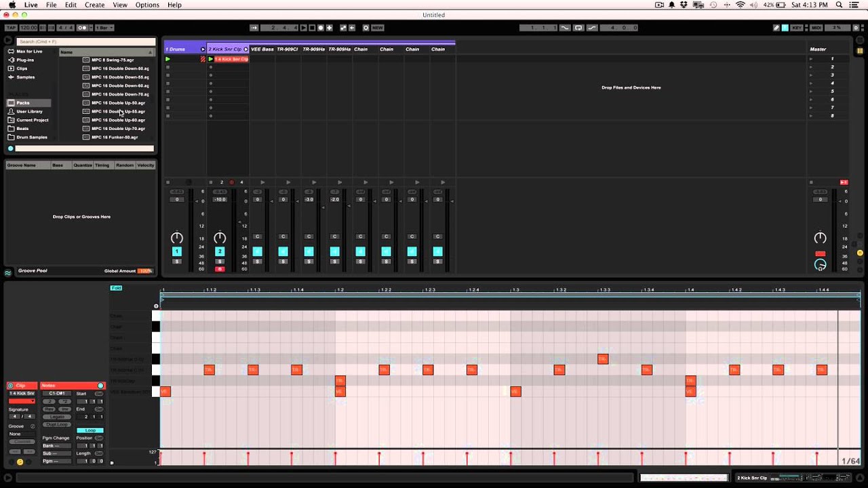868x488 pixels.
Task: Start playback with the Play button
Action: 304,28
